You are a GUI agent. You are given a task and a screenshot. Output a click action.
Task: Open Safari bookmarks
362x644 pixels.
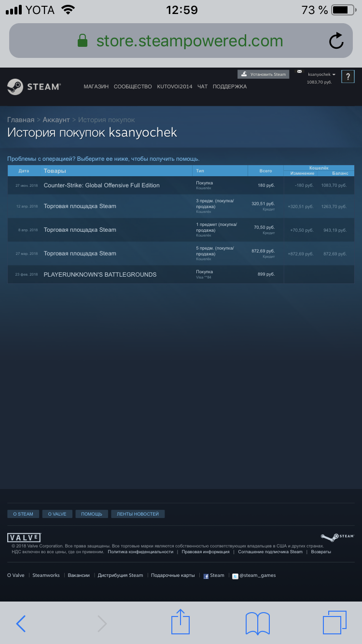(x=258, y=623)
